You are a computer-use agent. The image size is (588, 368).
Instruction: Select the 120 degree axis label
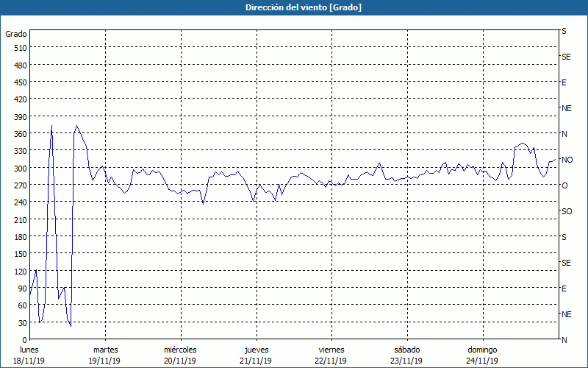(x=21, y=272)
